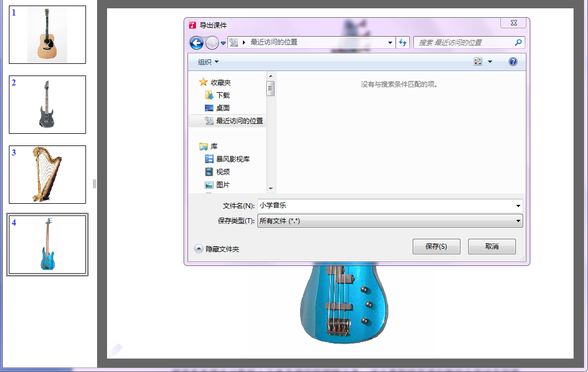Image resolution: width=588 pixels, height=372 pixels.
Task: Expand the address bar location dropdown
Action: coord(391,43)
